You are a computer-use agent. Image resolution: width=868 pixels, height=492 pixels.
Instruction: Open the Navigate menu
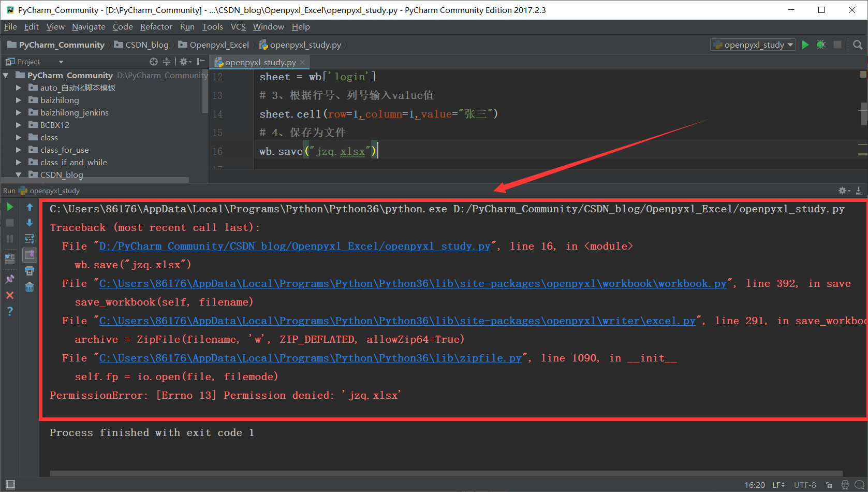(89, 27)
